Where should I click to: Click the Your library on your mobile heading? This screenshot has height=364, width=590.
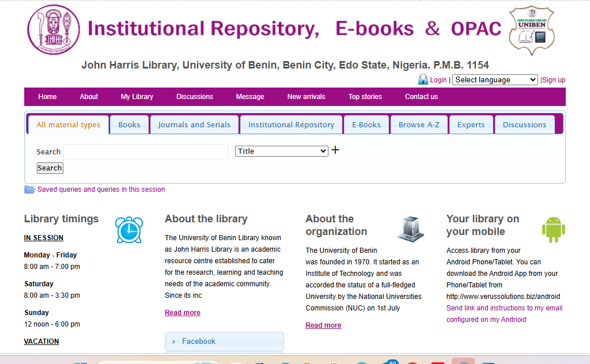point(483,225)
